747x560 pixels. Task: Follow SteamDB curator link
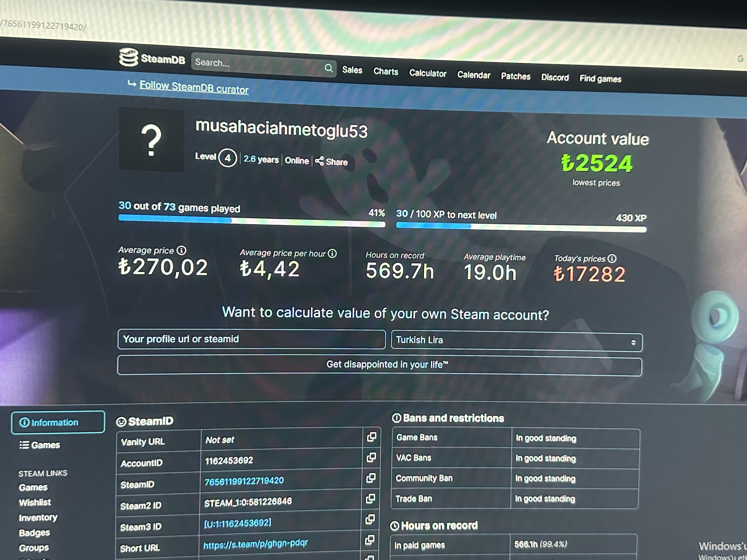[x=194, y=87]
